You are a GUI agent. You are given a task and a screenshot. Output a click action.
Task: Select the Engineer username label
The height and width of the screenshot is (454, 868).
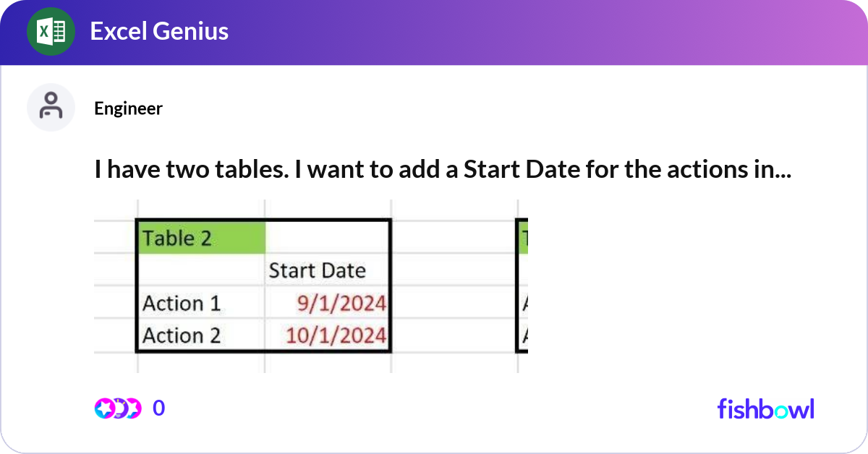pos(128,108)
